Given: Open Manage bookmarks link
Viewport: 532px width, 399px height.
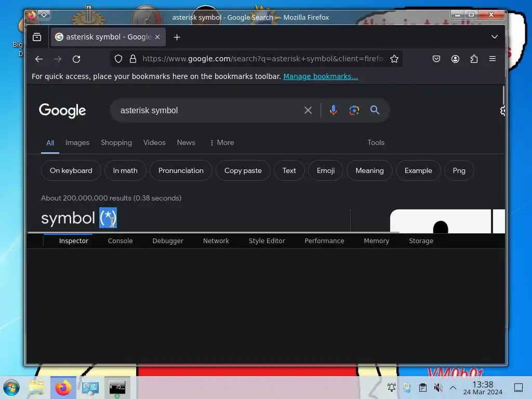Looking at the screenshot, I should [x=321, y=76].
